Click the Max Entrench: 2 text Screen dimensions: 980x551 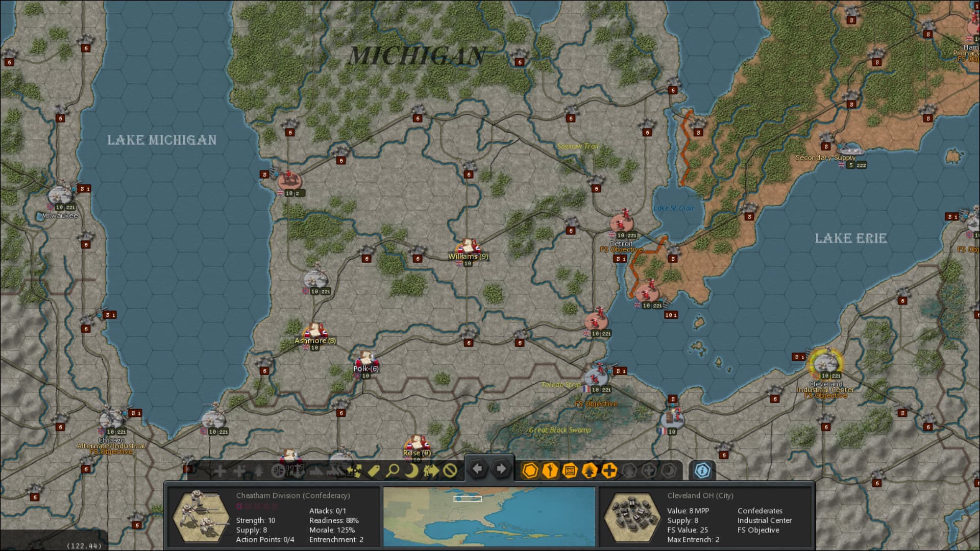693,540
